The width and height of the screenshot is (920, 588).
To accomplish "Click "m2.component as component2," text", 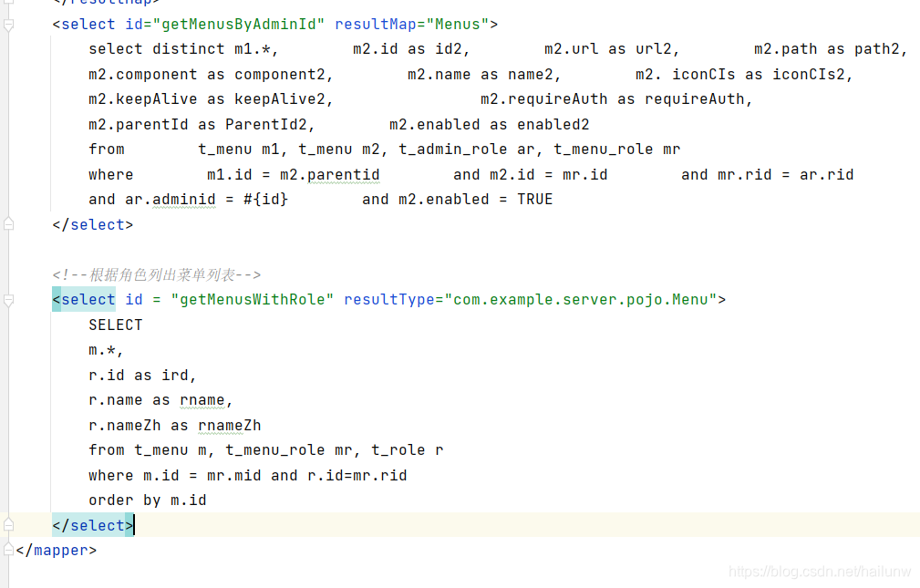I will pos(212,75).
